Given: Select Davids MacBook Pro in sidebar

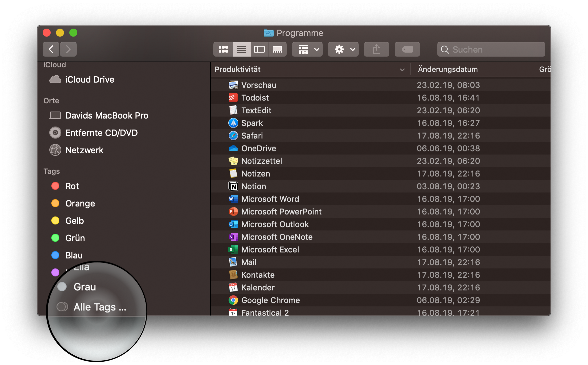Looking at the screenshot, I should pos(99,116).
